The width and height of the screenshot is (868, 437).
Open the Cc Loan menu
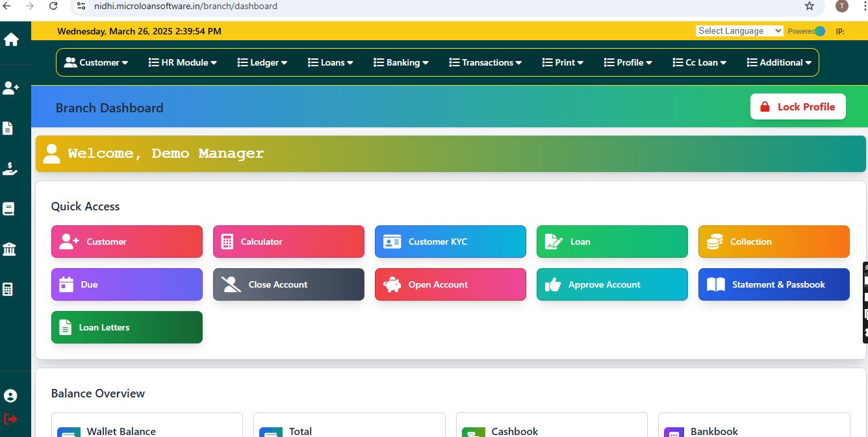tap(700, 62)
